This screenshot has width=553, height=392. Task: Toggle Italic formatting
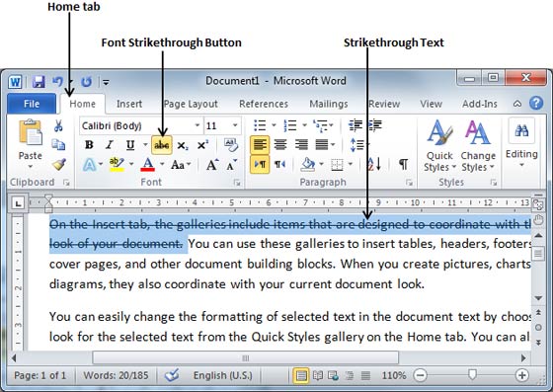tap(110, 145)
